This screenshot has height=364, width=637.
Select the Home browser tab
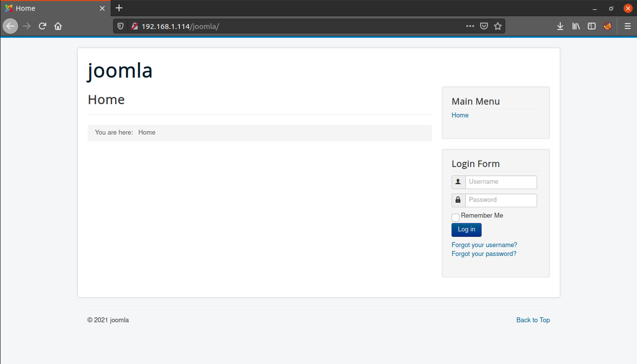56,8
